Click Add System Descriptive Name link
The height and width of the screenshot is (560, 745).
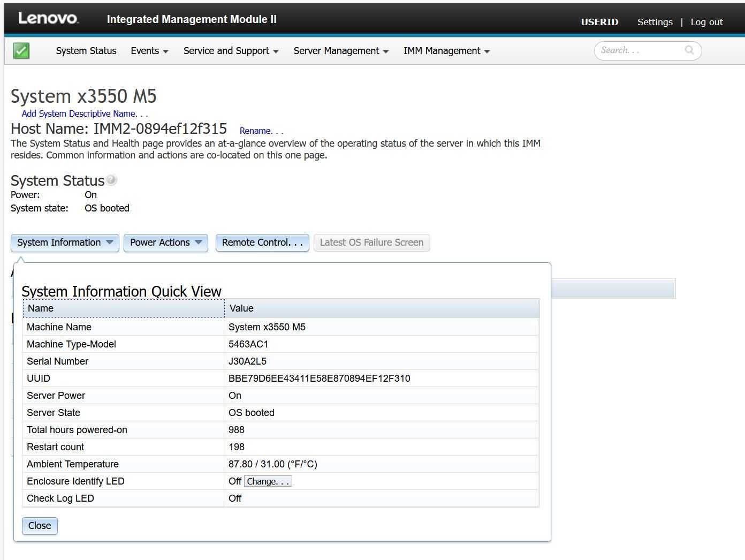click(x=85, y=113)
